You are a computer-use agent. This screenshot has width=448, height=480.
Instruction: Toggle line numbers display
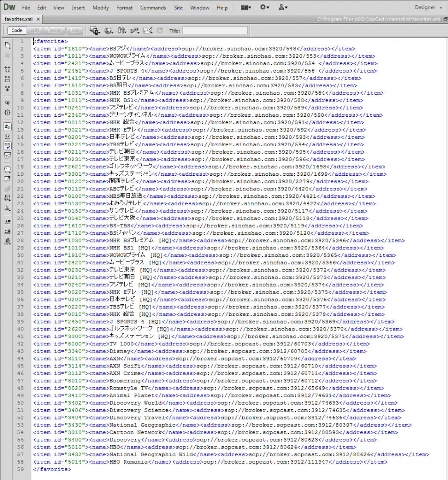click(8, 127)
